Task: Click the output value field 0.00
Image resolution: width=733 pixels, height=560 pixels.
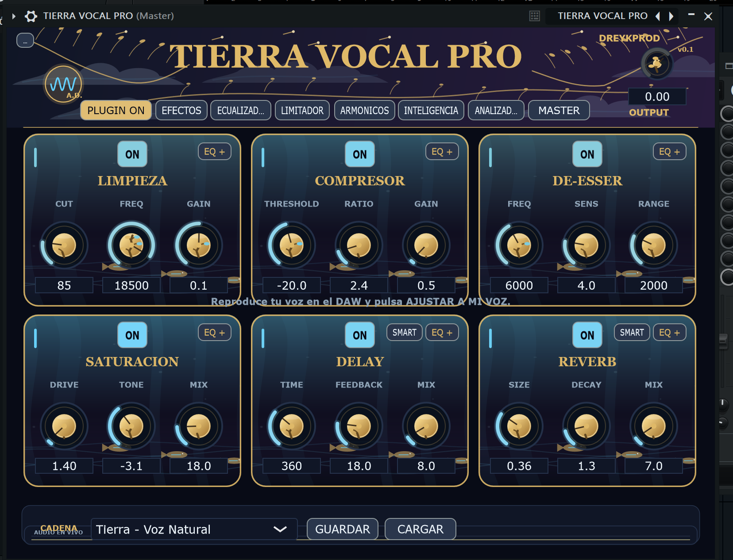Action: pos(657,96)
